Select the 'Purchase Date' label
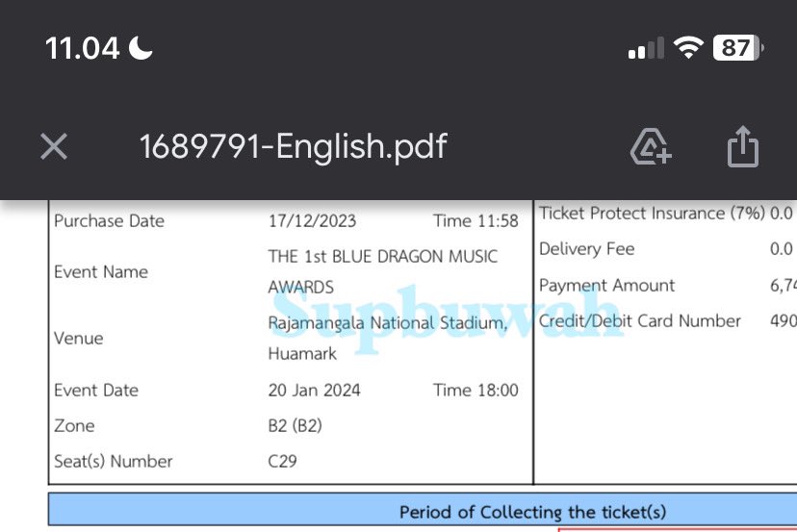Viewport: 797px width, 532px height. pyautogui.click(x=110, y=221)
